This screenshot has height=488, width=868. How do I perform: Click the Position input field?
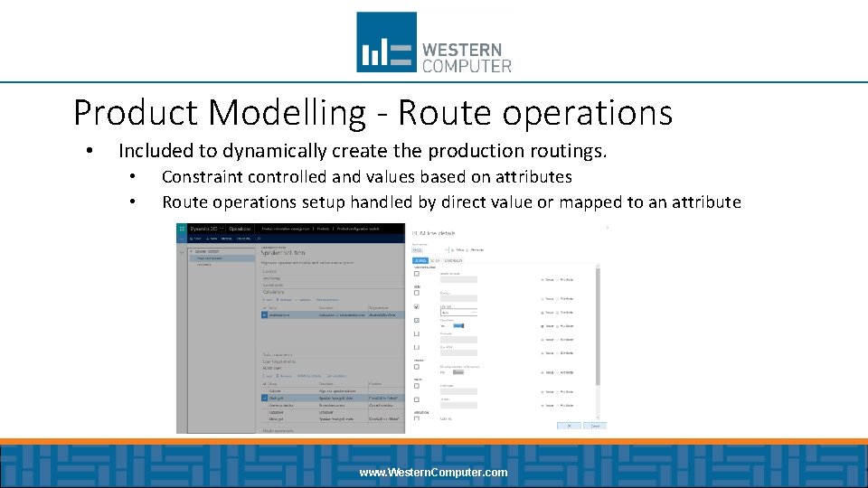click(458, 298)
